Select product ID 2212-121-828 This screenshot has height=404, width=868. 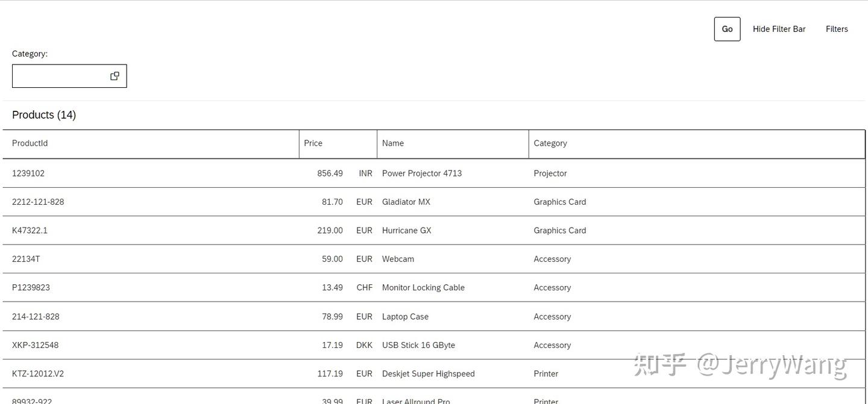pos(38,202)
